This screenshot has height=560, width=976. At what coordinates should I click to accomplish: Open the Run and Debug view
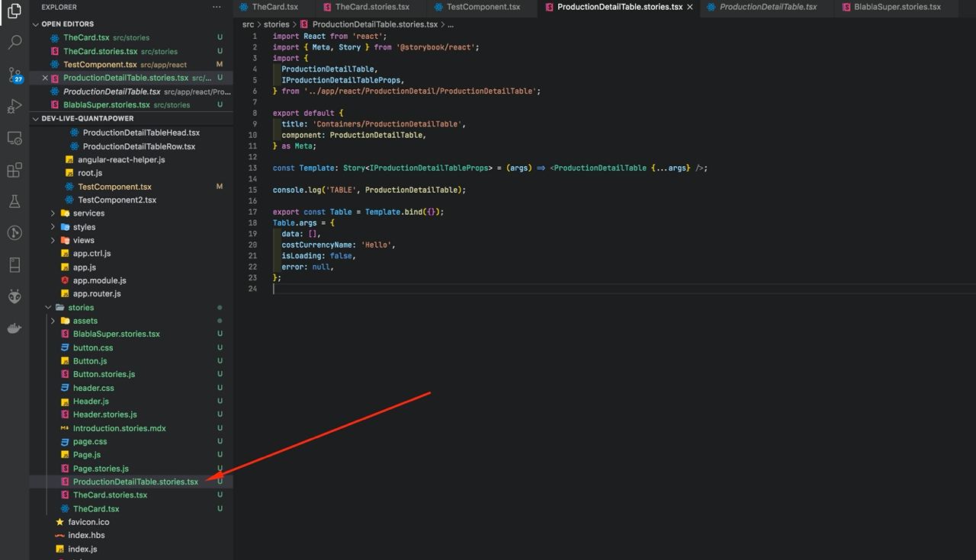14,106
